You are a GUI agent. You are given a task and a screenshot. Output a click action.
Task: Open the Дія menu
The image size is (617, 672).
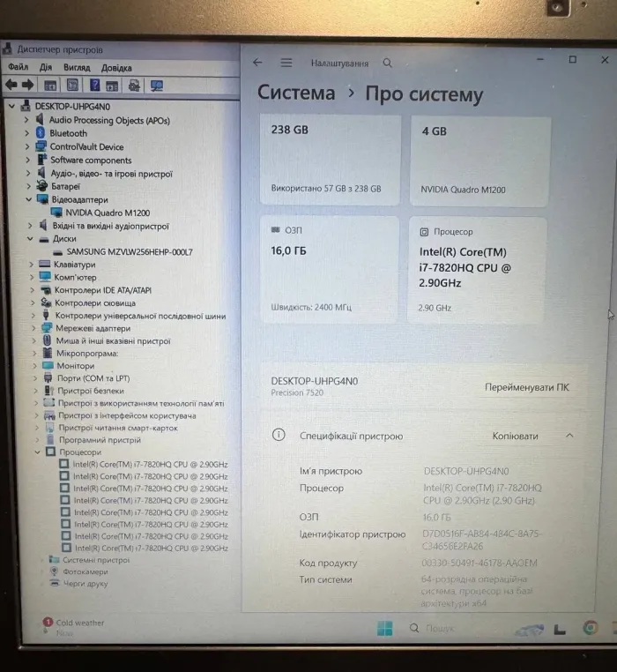[46, 67]
